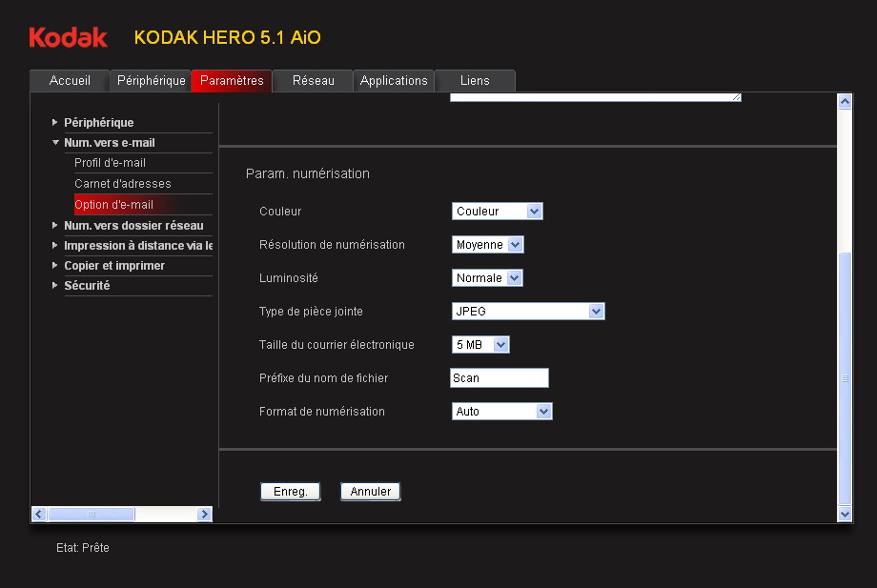Open the Liens tab
Viewport: 877px width, 588px height.
[475, 81]
